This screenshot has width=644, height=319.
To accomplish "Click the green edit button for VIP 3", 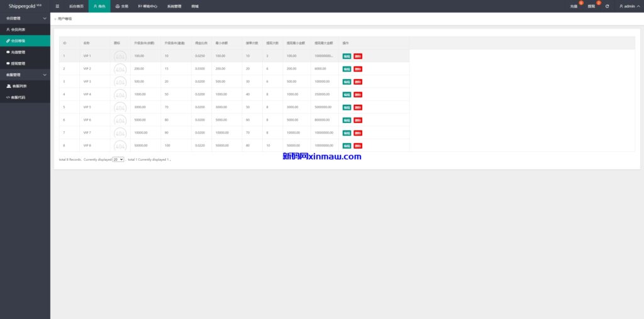I will coord(347,82).
